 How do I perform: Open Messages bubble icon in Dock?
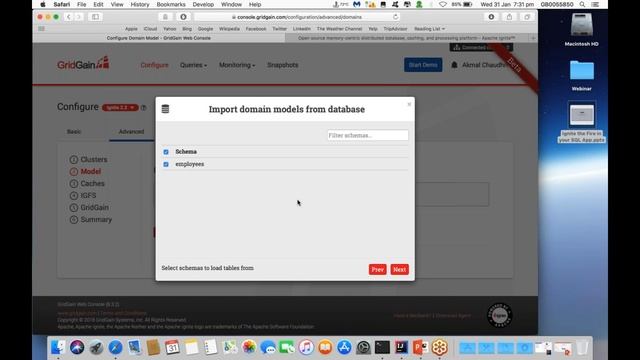coord(268,347)
